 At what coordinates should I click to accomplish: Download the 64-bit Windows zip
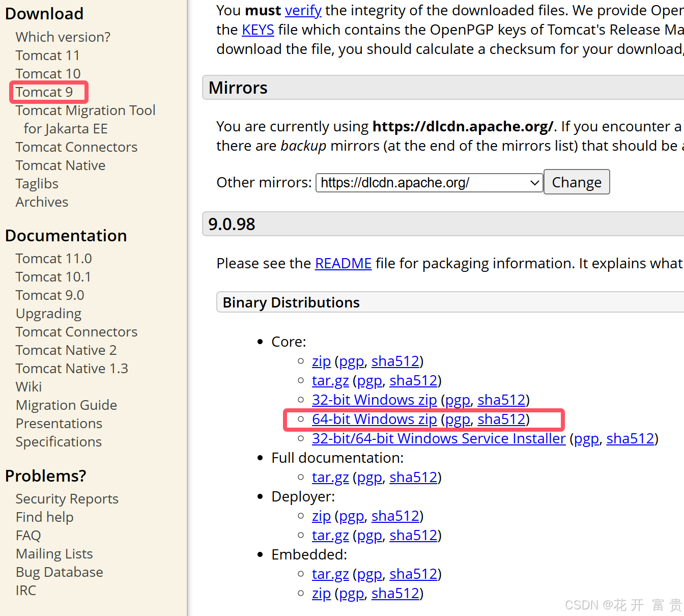pos(375,419)
